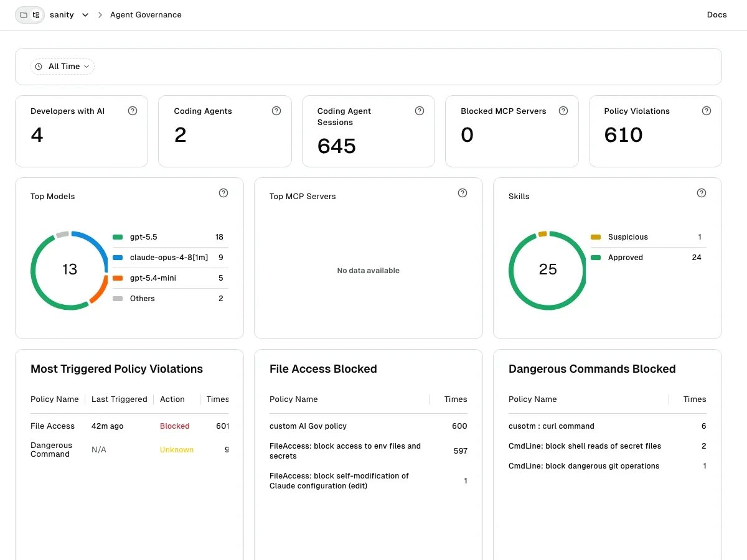Click the Coding Agent Sessions count 645
Screen dimensions: 747x560
click(337, 146)
